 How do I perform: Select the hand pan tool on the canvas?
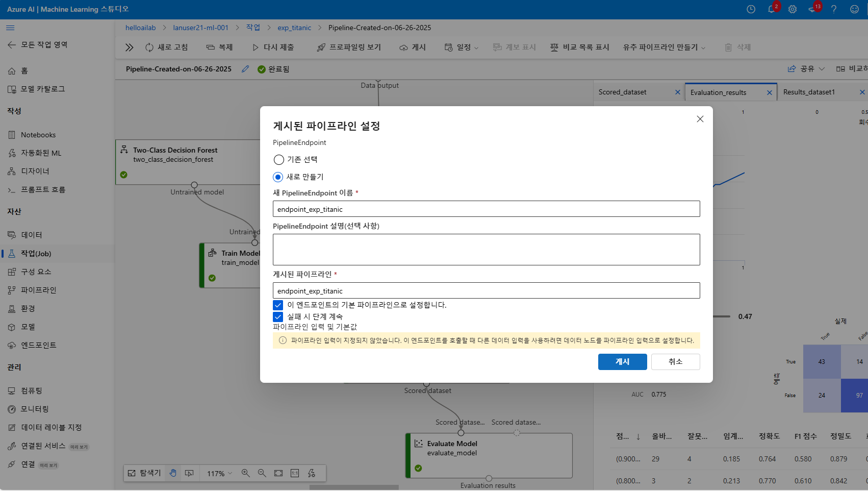173,473
